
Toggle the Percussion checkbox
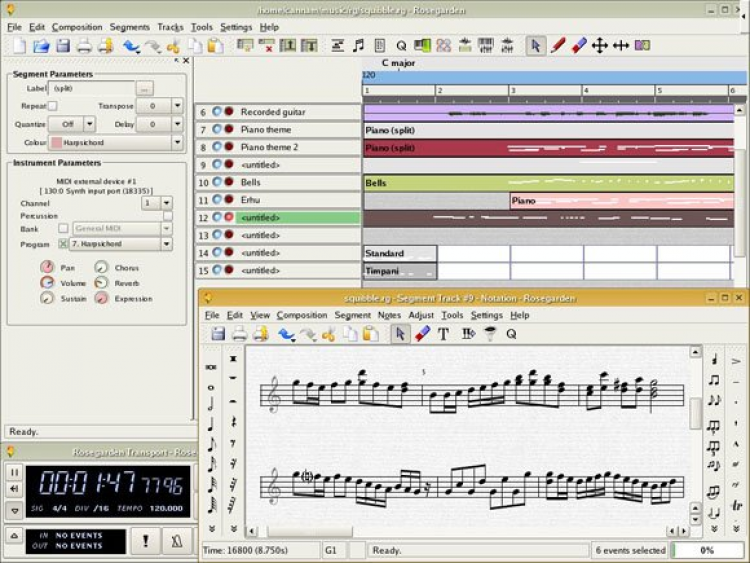(168, 215)
